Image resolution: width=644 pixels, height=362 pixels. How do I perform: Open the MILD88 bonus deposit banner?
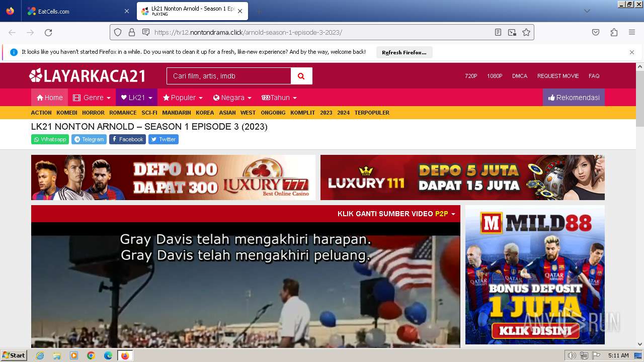point(535,275)
